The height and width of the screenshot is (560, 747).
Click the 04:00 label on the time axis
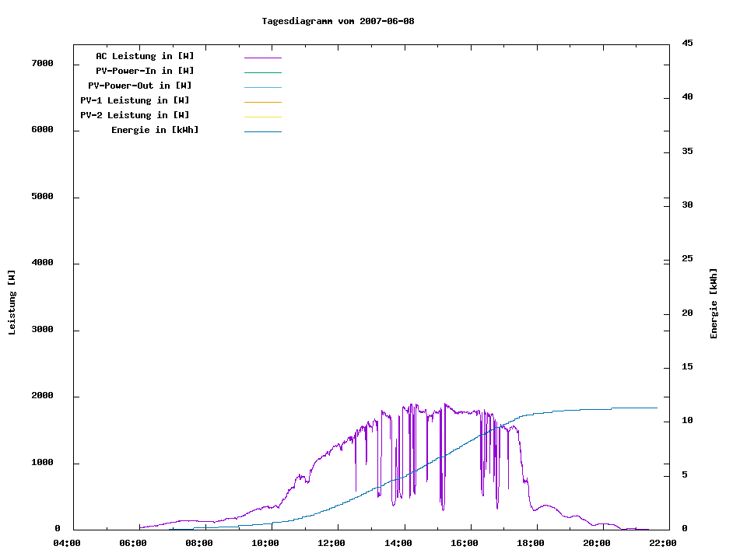(x=67, y=543)
